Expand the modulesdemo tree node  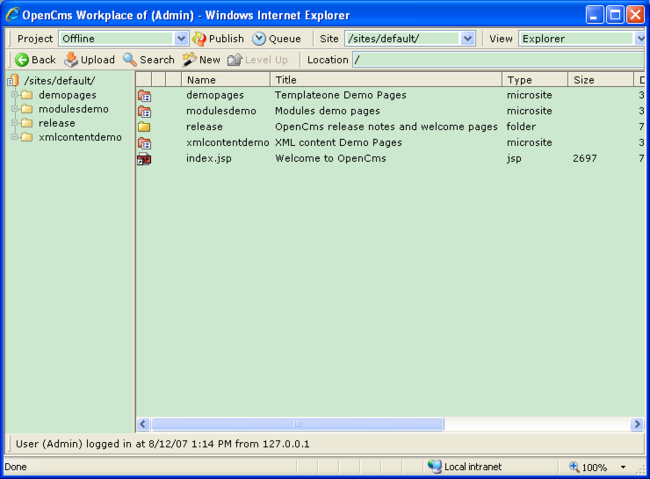[15, 109]
